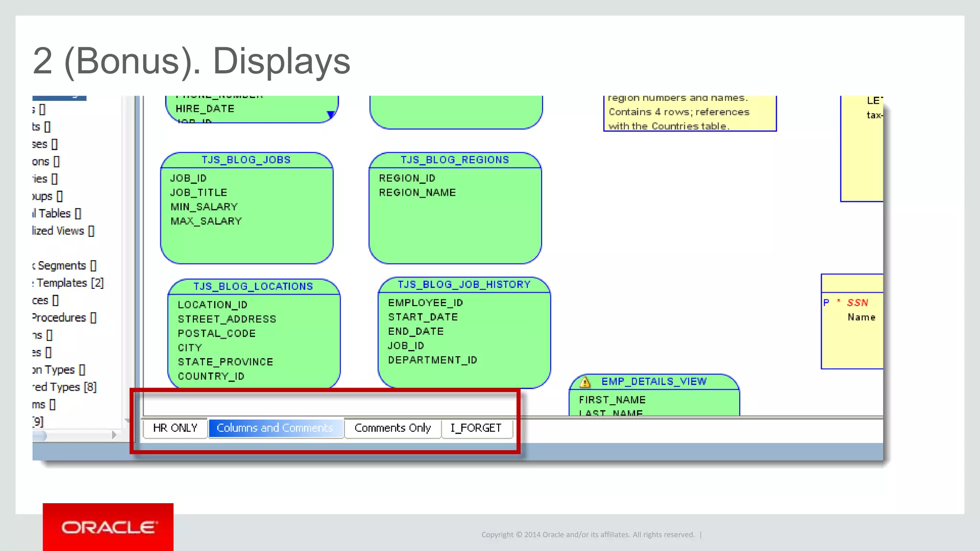
Task: Click the SSN attribute
Action: click(x=857, y=303)
